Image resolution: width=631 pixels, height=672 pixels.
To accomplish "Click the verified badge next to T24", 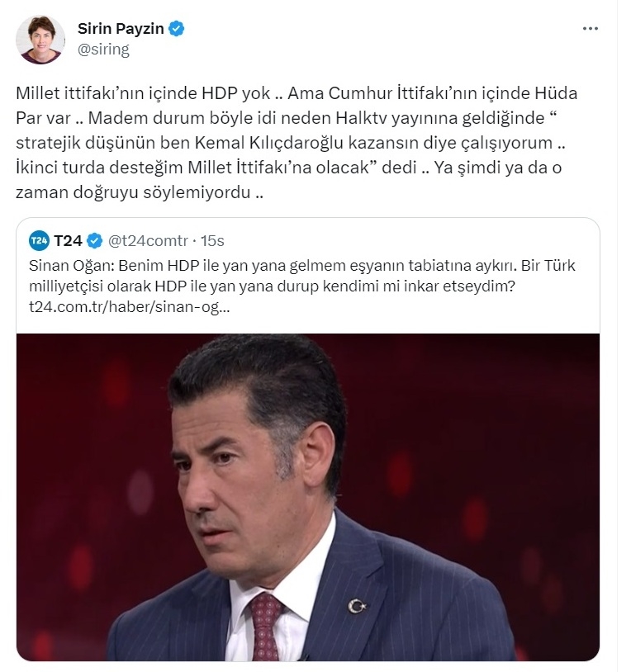I will pyautogui.click(x=95, y=241).
